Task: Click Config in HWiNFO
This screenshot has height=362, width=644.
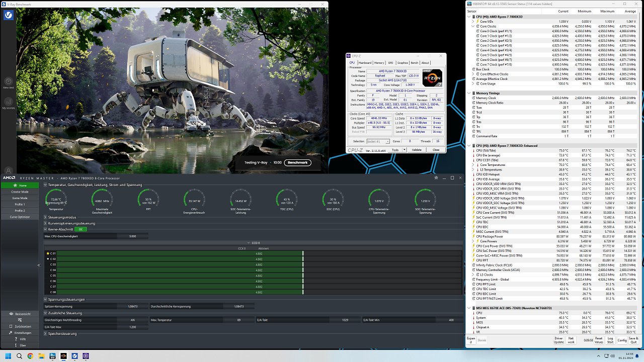Action: pos(622,340)
